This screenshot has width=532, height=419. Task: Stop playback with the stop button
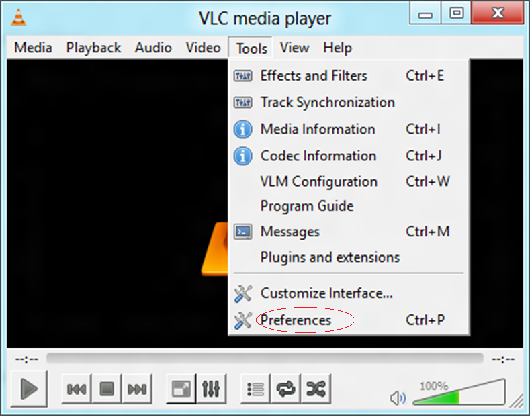(x=107, y=389)
